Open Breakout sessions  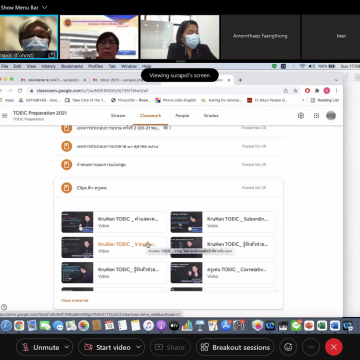pyautogui.click(x=235, y=347)
